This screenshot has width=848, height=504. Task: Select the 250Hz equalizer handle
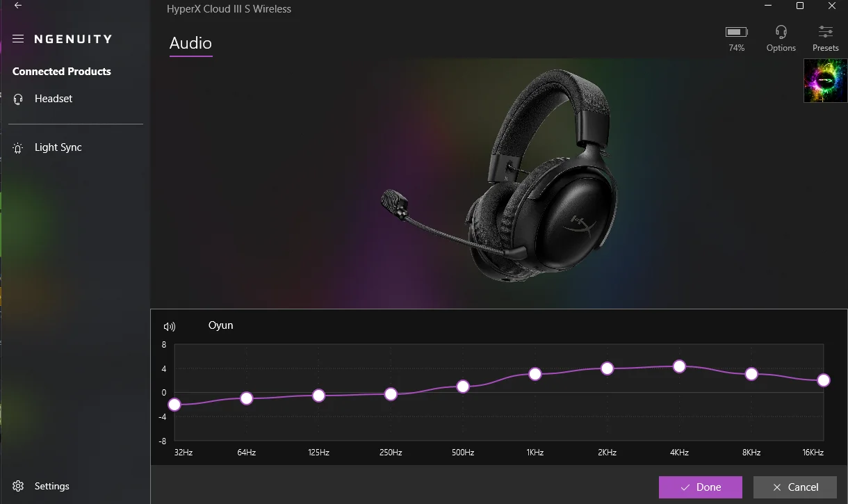(x=391, y=394)
